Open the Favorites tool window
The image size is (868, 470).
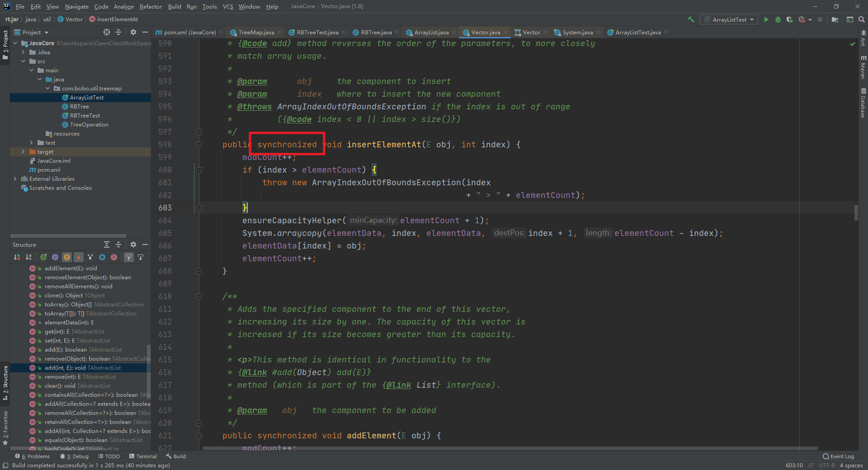5,428
